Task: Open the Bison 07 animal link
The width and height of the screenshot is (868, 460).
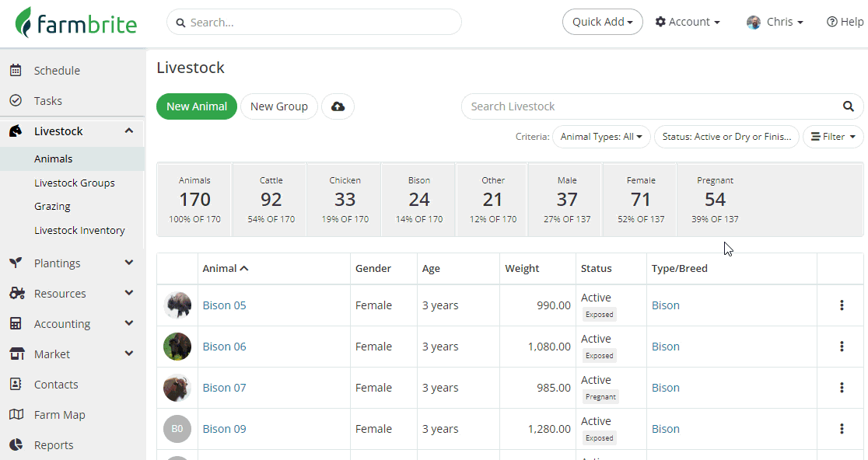Action: (x=224, y=388)
